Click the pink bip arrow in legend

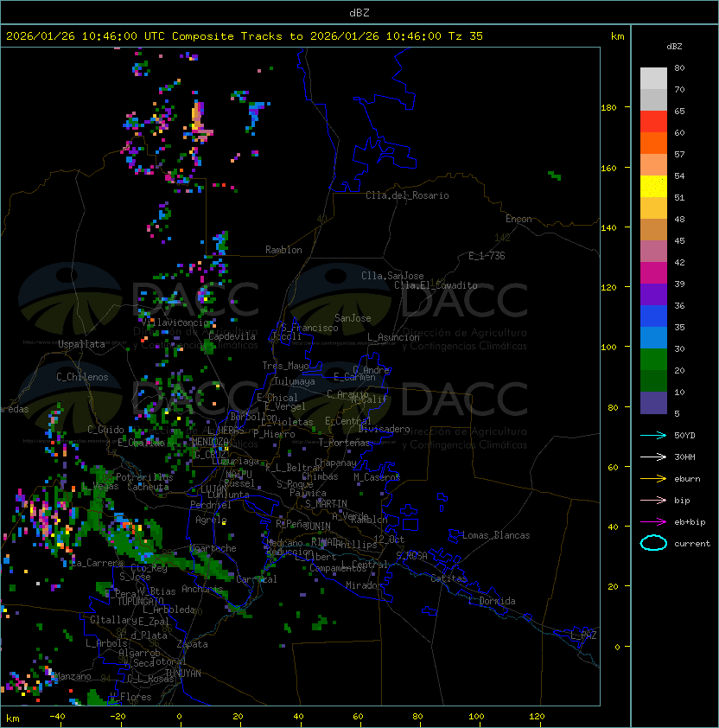point(653,500)
